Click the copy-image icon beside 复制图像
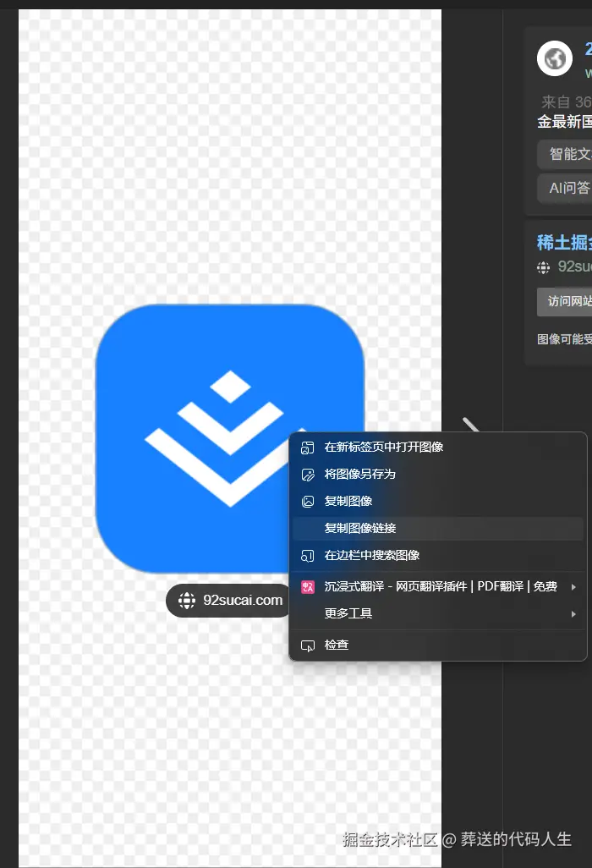The height and width of the screenshot is (868, 592). click(308, 502)
